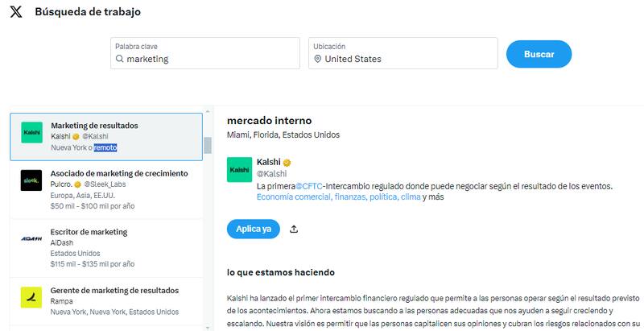This screenshot has height=331, width=644.
Task: Click the Kalshi logo in the job list
Action: [x=31, y=133]
